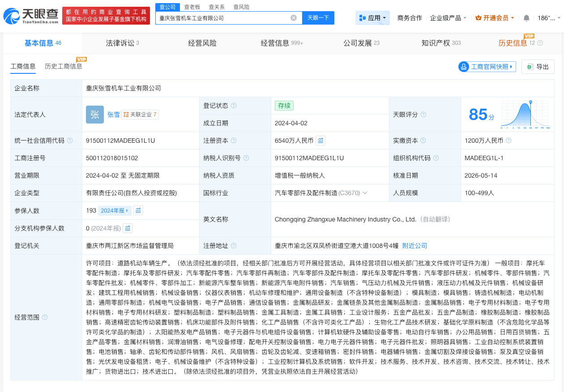The height and width of the screenshot is (392, 564).
Task: Click the help icon next to 登记状态
Action: [x=234, y=106]
